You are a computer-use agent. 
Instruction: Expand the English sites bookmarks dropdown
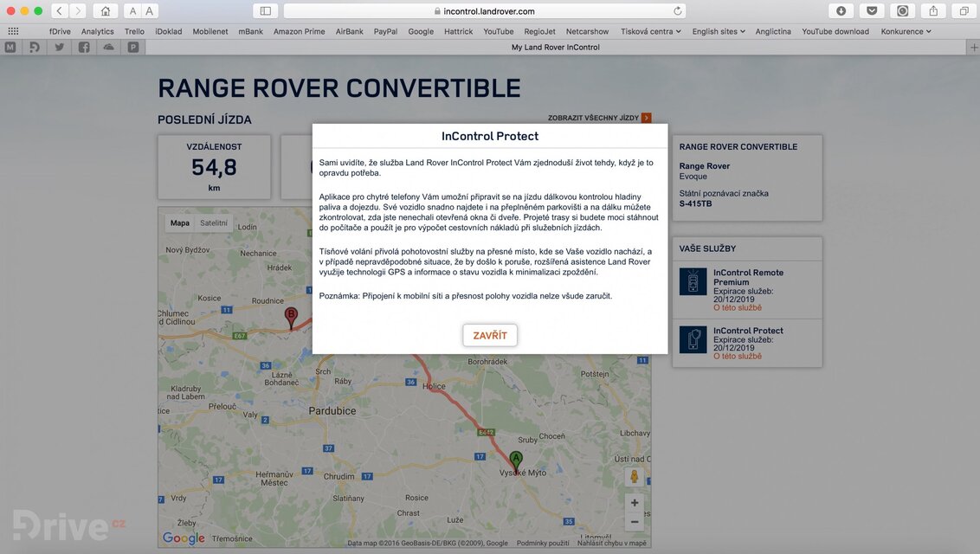click(x=718, y=31)
